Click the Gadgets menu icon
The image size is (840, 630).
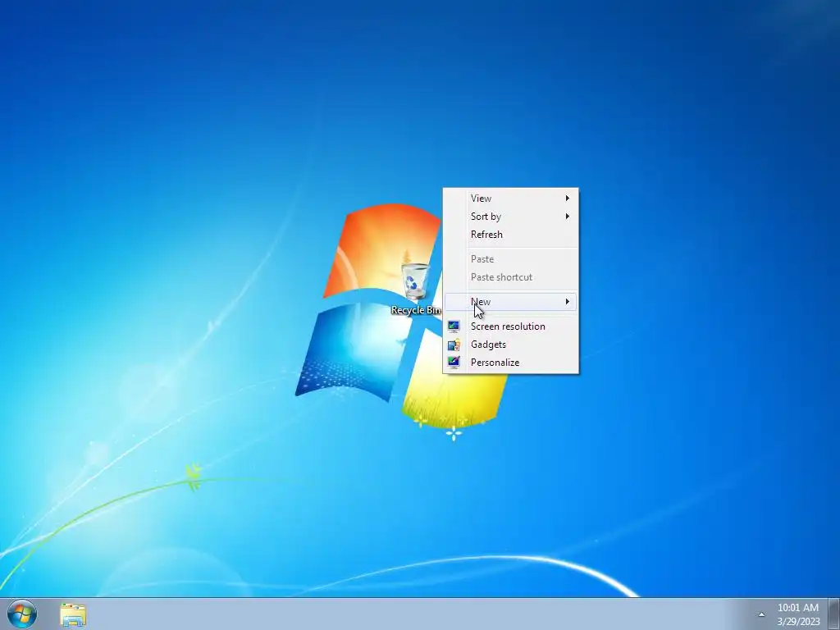(454, 345)
